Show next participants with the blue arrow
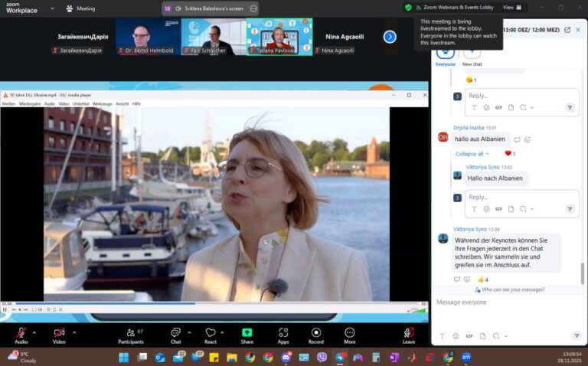The height and width of the screenshot is (366, 588). pos(390,37)
